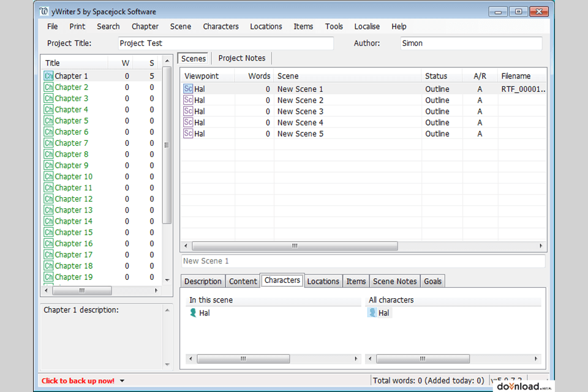Select Hal's icon in the In this scene panel

click(193, 312)
